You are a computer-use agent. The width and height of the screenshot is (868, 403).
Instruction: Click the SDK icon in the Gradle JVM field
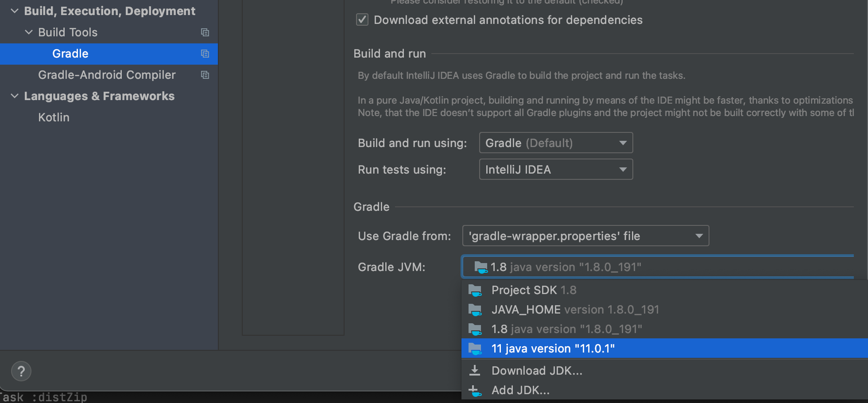coord(481,267)
